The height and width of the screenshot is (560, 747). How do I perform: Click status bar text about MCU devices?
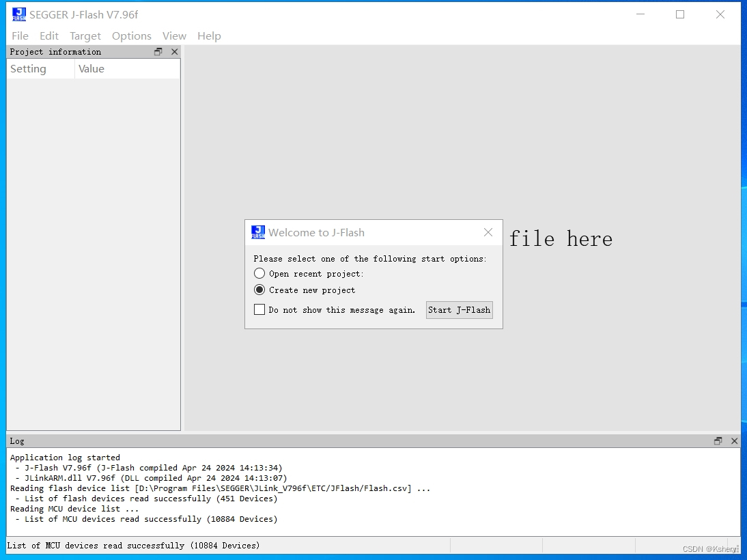click(133, 546)
